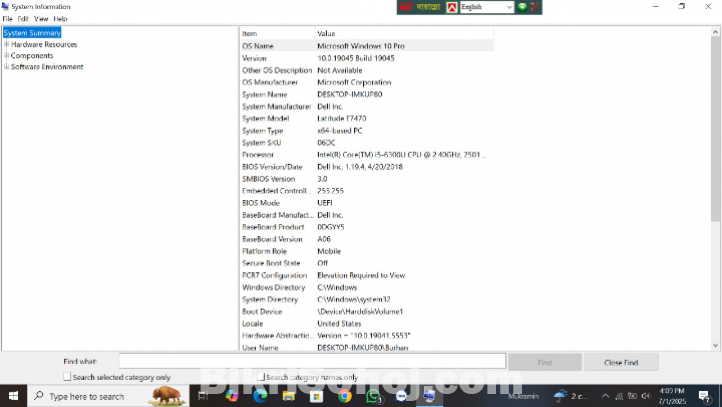
Task: Select the System Name row label
Action: tap(265, 94)
